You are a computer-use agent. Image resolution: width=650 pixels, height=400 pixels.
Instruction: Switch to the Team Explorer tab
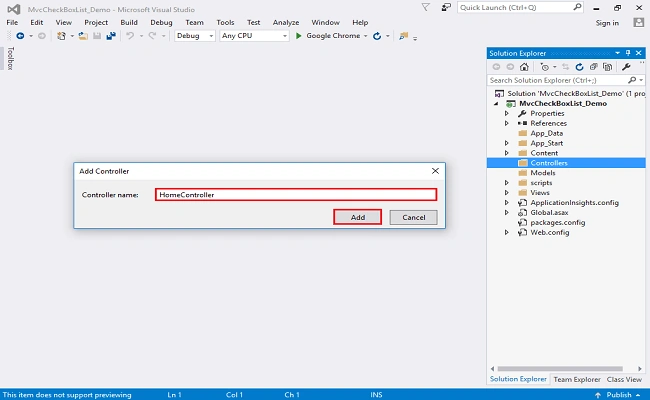click(x=577, y=379)
